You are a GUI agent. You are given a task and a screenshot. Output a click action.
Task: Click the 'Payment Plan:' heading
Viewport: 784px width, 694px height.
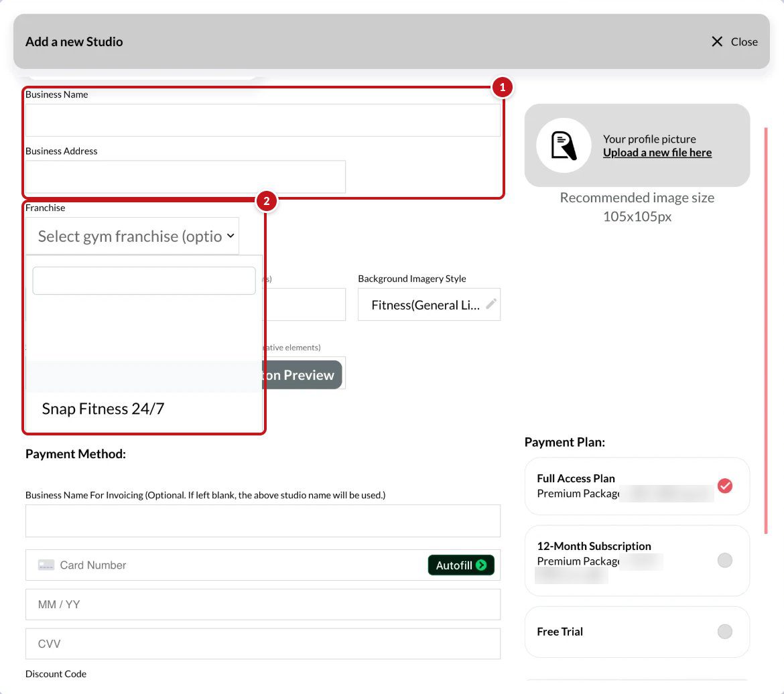pyautogui.click(x=564, y=442)
